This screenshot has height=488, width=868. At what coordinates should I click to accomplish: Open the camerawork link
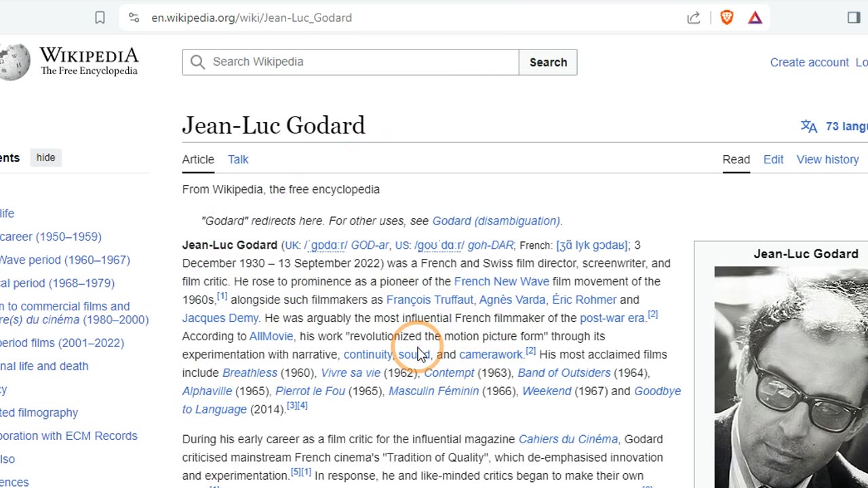pos(491,354)
